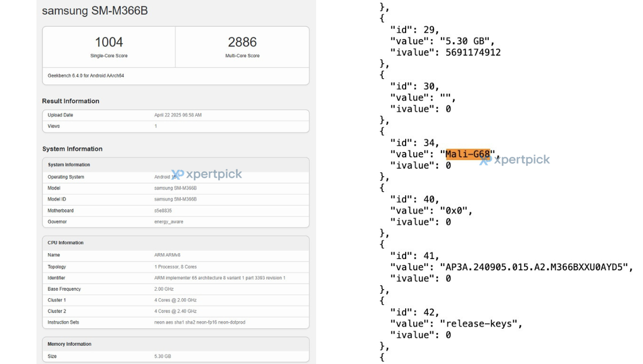Image resolution: width=643 pixels, height=364 pixels.
Task: Click the Result Information heading
Action: (x=71, y=101)
